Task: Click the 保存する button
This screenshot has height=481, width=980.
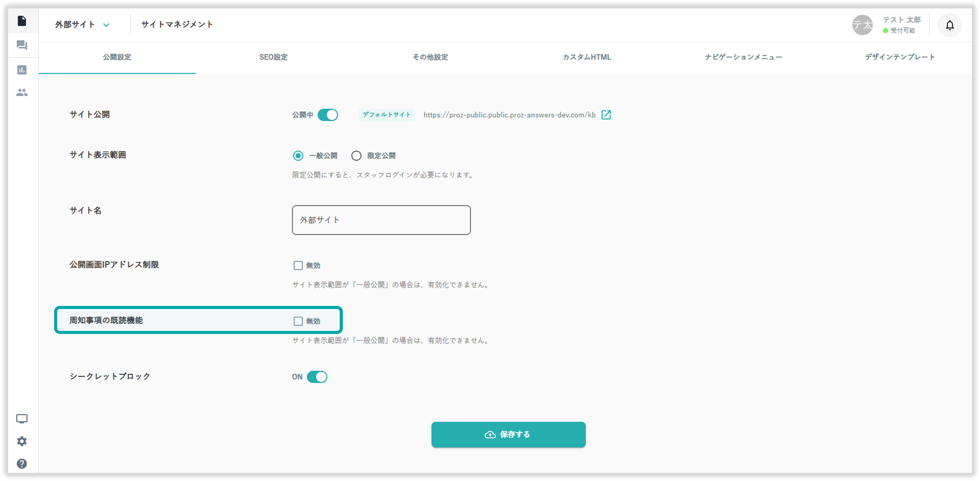Action: [x=508, y=434]
